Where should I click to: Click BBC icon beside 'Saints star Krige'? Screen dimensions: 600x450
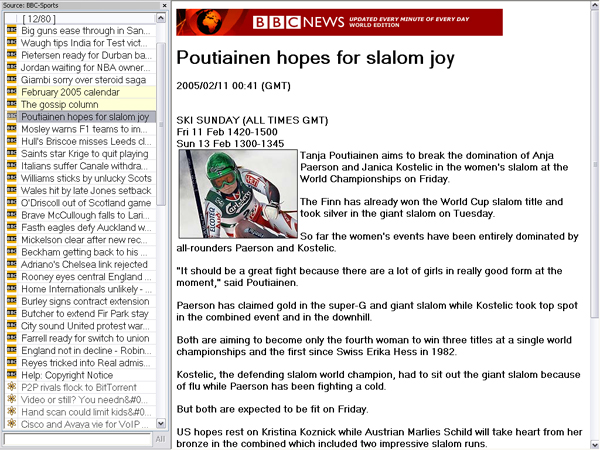click(x=11, y=153)
